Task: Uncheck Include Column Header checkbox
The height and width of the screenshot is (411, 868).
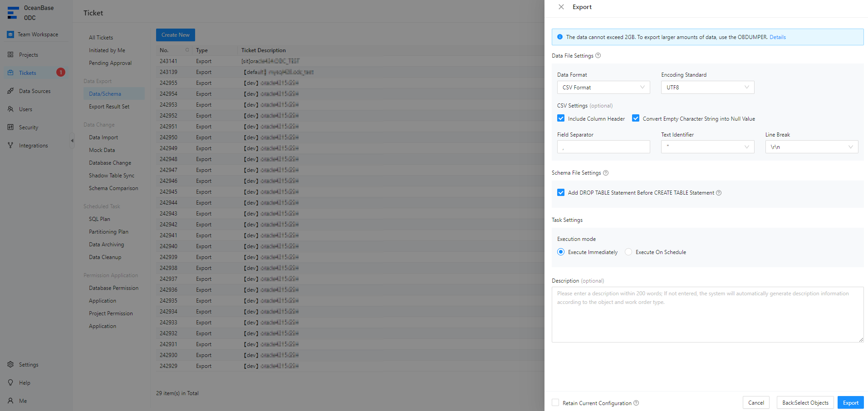Action: [x=561, y=118]
